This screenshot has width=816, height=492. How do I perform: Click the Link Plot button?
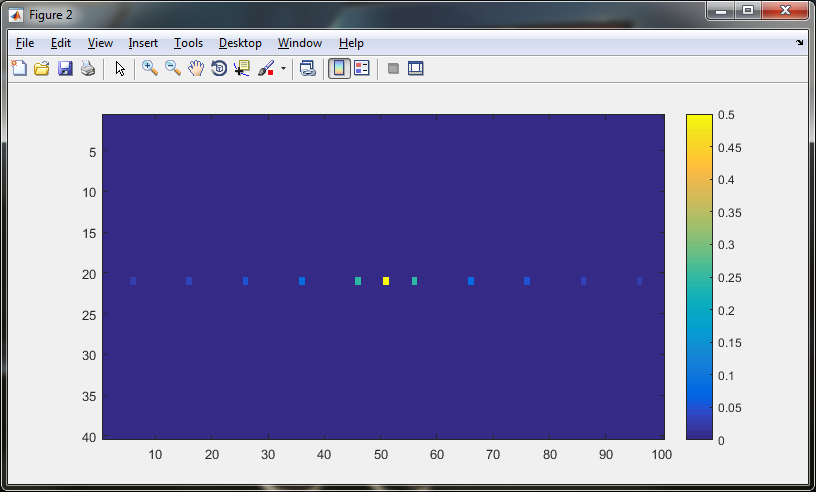click(x=308, y=68)
